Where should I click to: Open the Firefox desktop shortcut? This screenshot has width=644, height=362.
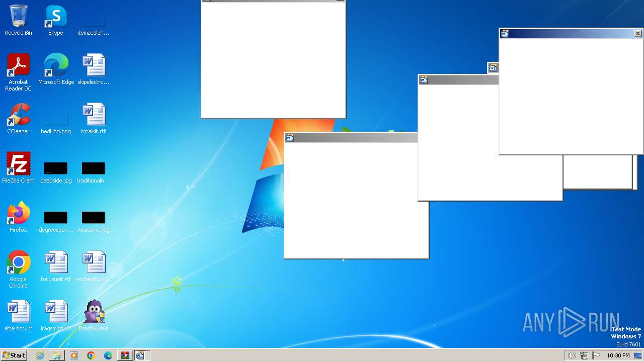coord(18,217)
